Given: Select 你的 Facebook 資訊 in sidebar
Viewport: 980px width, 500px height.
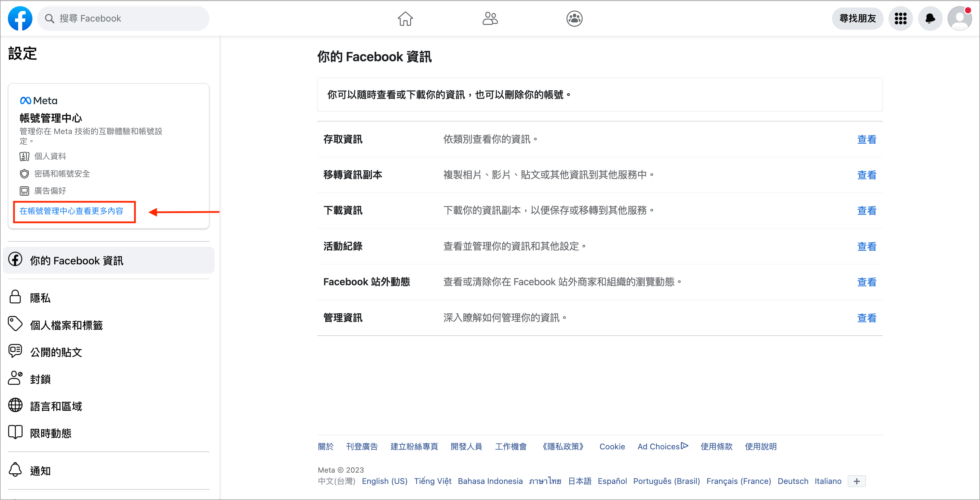Looking at the screenshot, I should click(108, 260).
